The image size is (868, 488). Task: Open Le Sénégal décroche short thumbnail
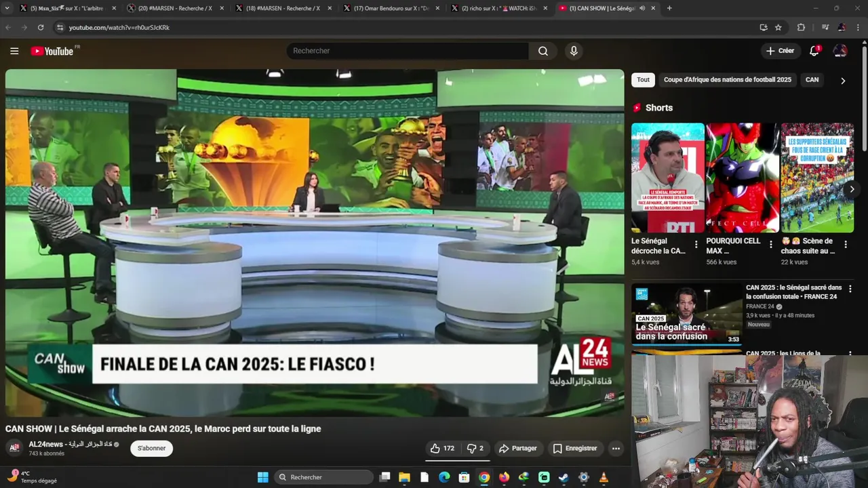[x=667, y=178]
